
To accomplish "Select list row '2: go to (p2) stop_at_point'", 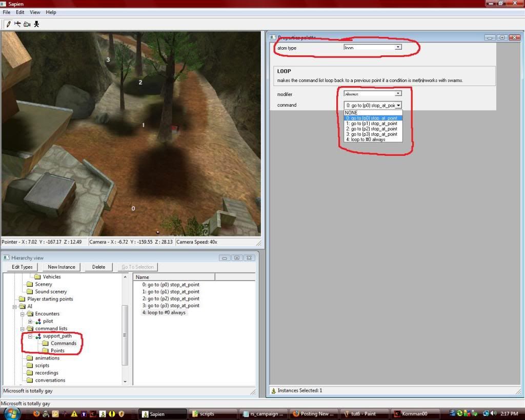I will (171, 299).
